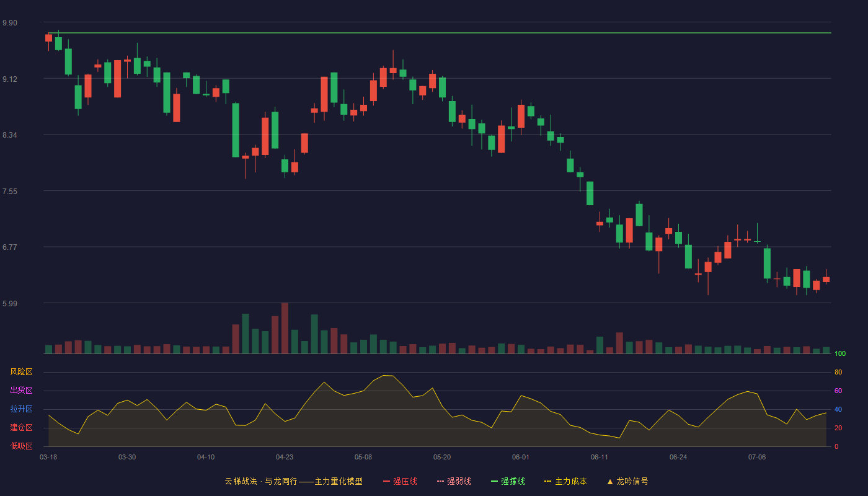Select the 03-30 date label

(x=127, y=457)
